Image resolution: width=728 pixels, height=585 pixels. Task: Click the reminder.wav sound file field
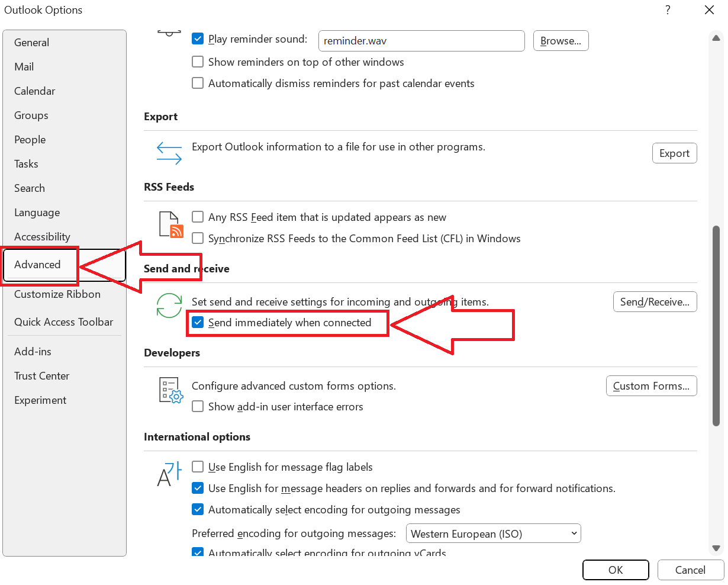coord(421,41)
